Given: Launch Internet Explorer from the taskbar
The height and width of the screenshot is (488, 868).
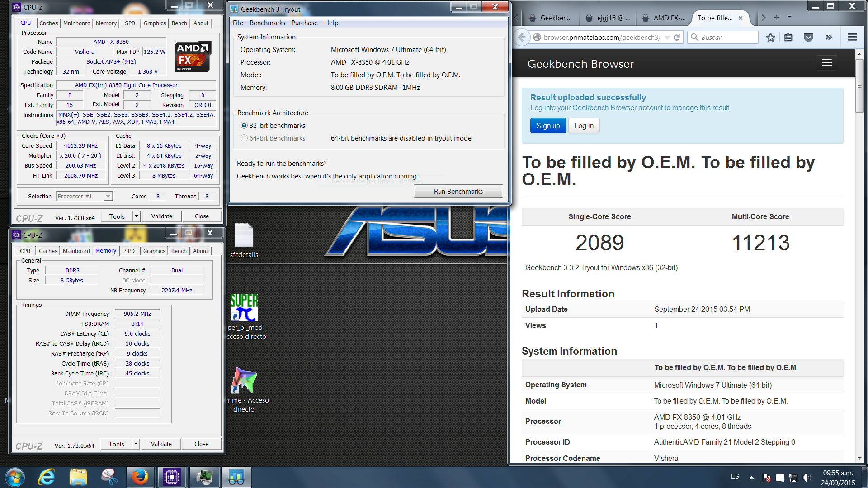Looking at the screenshot, I should [x=47, y=477].
